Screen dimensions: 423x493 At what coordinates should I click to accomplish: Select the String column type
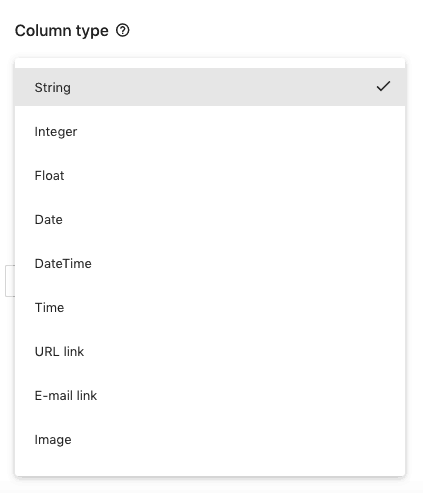[x=210, y=87]
